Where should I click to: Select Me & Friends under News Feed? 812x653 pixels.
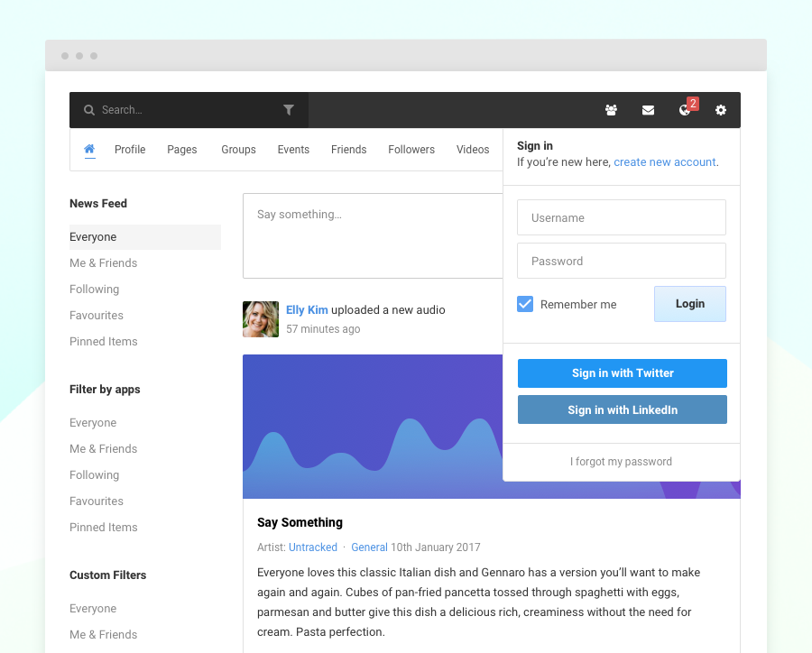(104, 263)
